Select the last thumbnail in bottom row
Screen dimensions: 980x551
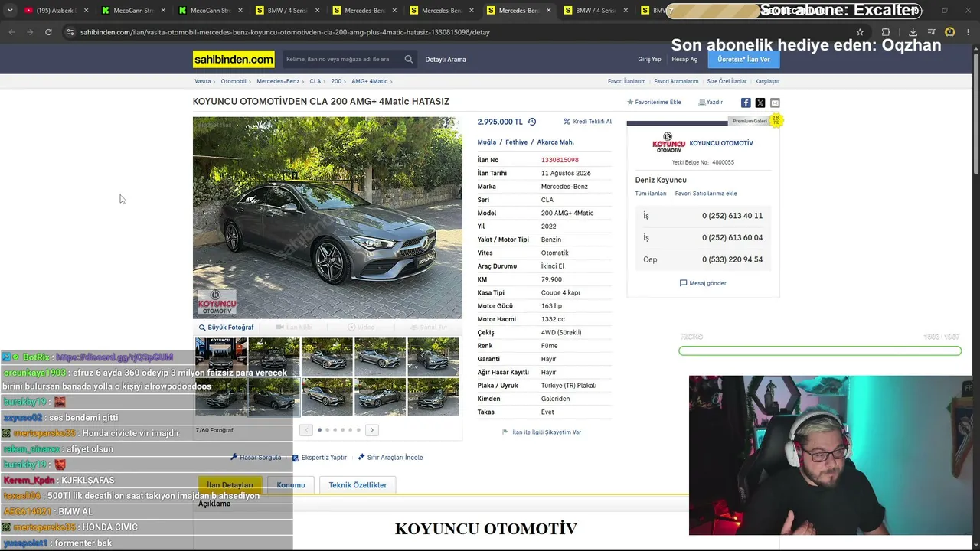pos(433,396)
